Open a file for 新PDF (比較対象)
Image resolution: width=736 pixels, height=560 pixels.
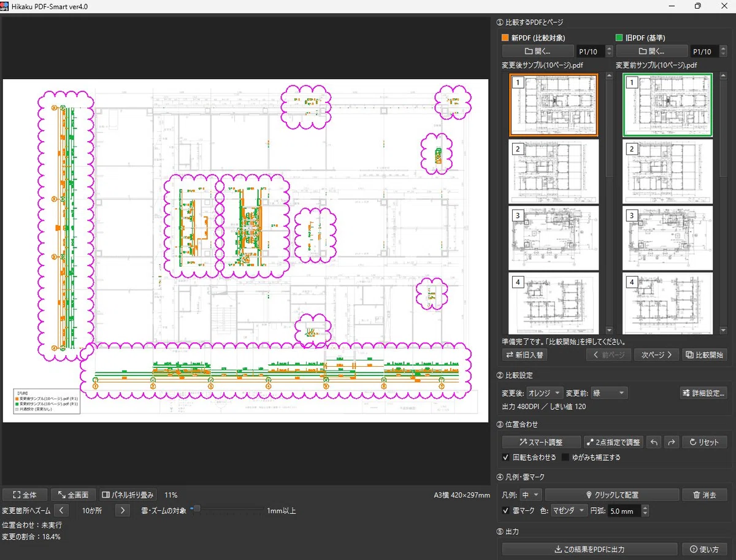click(x=538, y=52)
